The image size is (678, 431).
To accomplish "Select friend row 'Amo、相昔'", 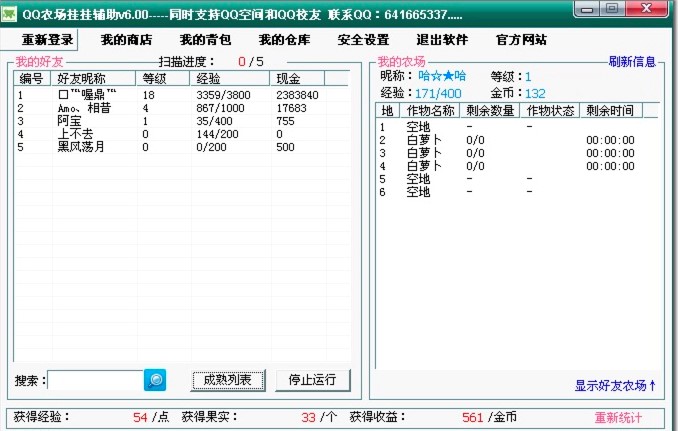I will (182, 108).
